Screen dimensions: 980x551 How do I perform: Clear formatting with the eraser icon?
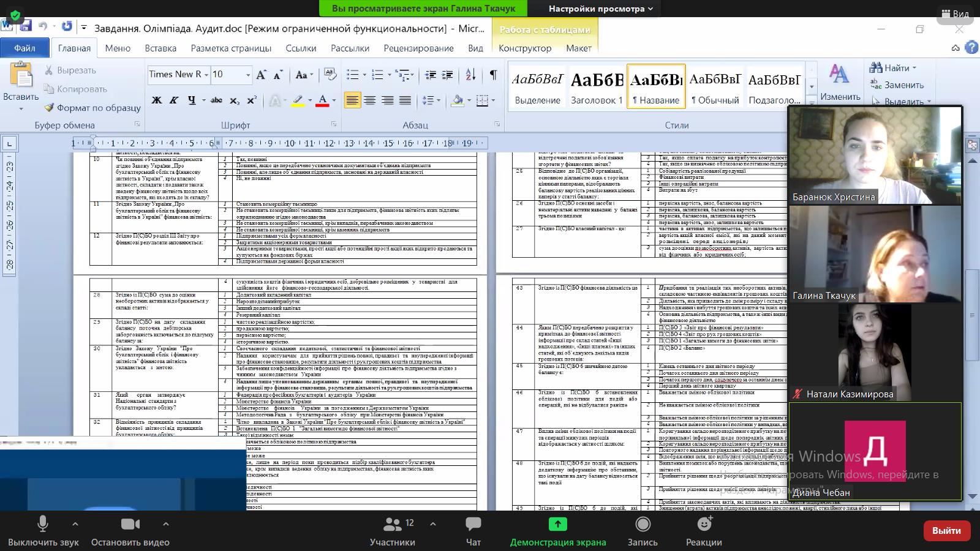(x=330, y=75)
